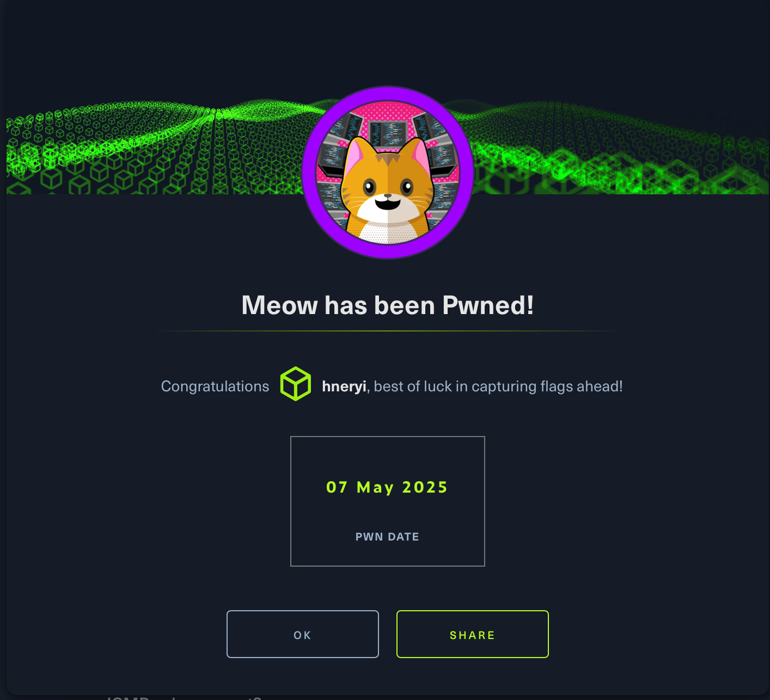The height and width of the screenshot is (700, 770).
Task: Open the hneryi username profile
Action: [344, 386]
